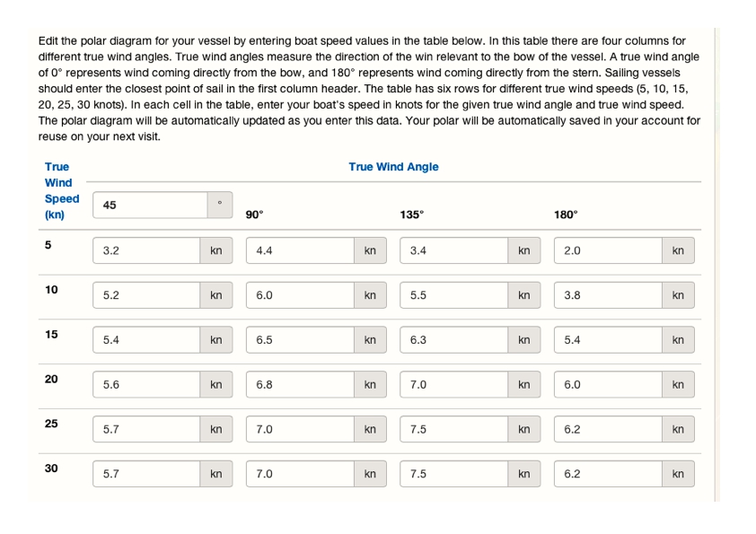The width and height of the screenshot is (756, 534).
Task: Select the 6.5 field in the 15 knot row
Action: tap(300, 340)
